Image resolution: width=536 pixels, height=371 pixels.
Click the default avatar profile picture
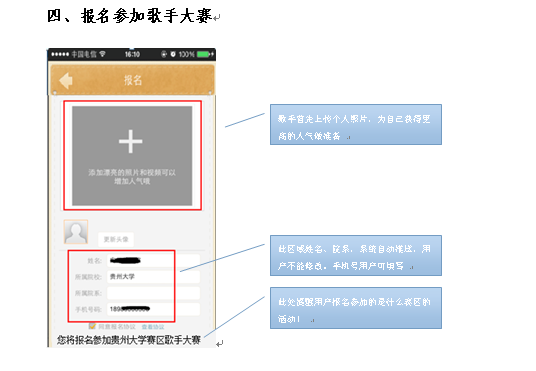pos(76,231)
